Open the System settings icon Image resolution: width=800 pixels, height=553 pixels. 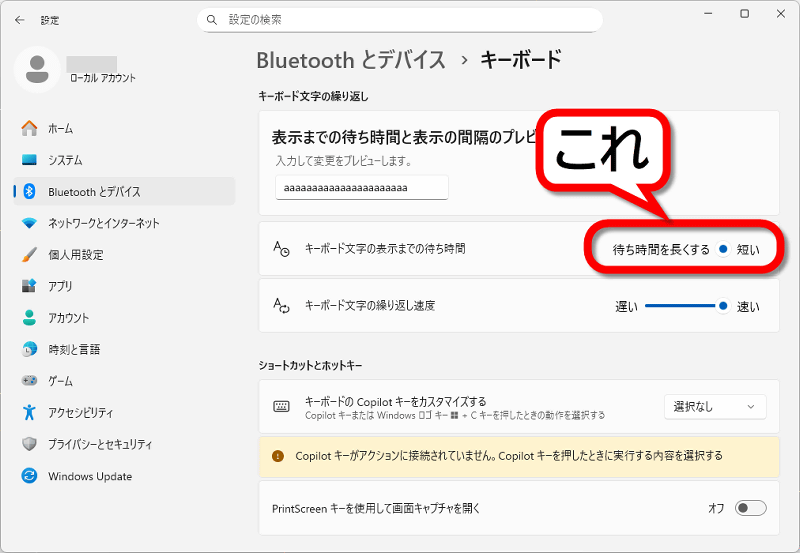[29, 160]
